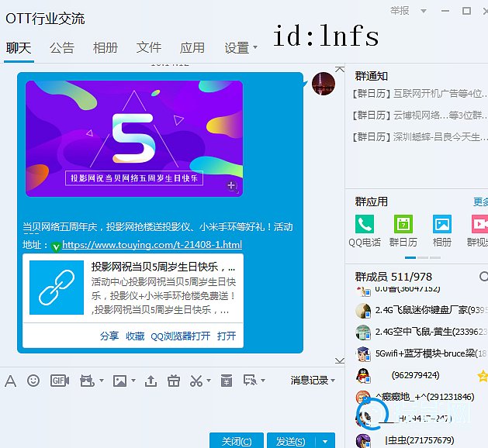Viewport: 488px width, 448px height.
Task: Open the send options arrow beside 发送
Action: 325,442
